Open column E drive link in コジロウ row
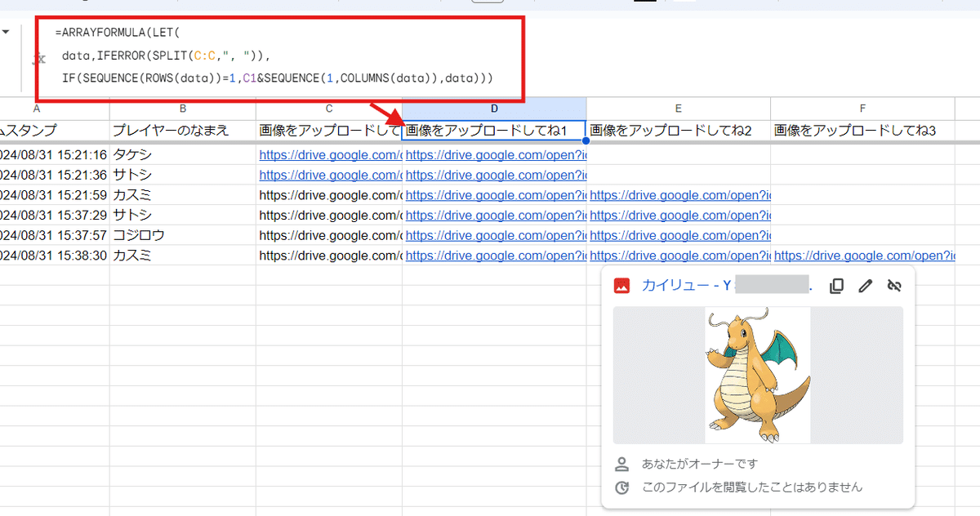 click(680, 235)
